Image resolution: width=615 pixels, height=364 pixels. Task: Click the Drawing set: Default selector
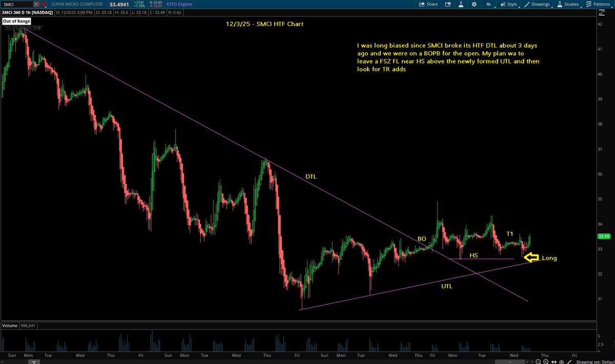[x=595, y=362]
